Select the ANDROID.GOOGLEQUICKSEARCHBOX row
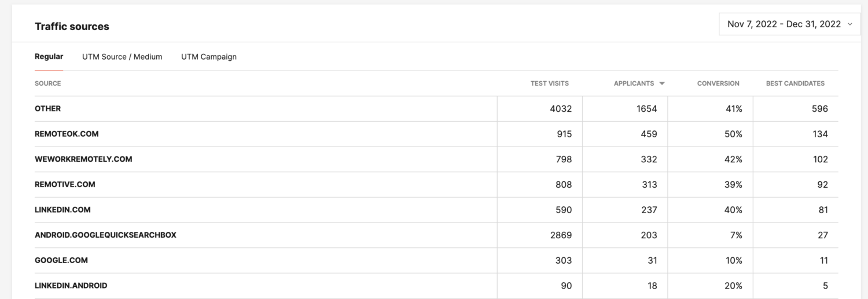 105,235
